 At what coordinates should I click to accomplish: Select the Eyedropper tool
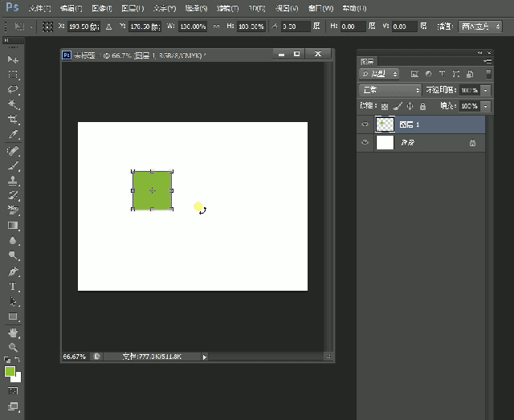pyautogui.click(x=13, y=134)
